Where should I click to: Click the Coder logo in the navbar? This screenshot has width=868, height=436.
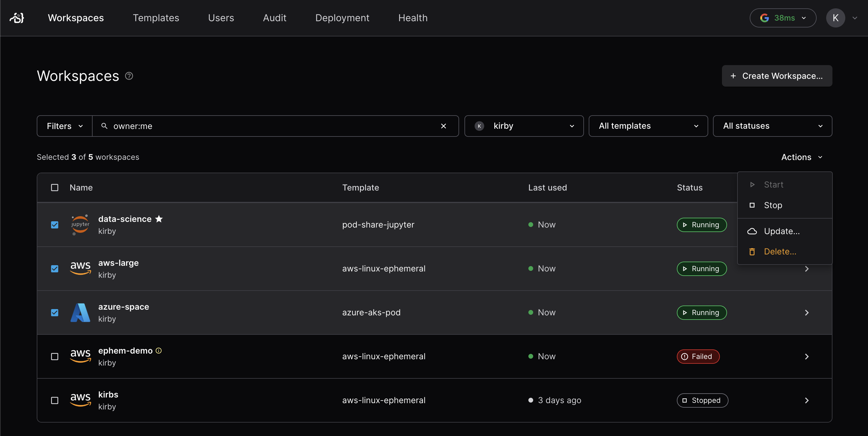16,18
